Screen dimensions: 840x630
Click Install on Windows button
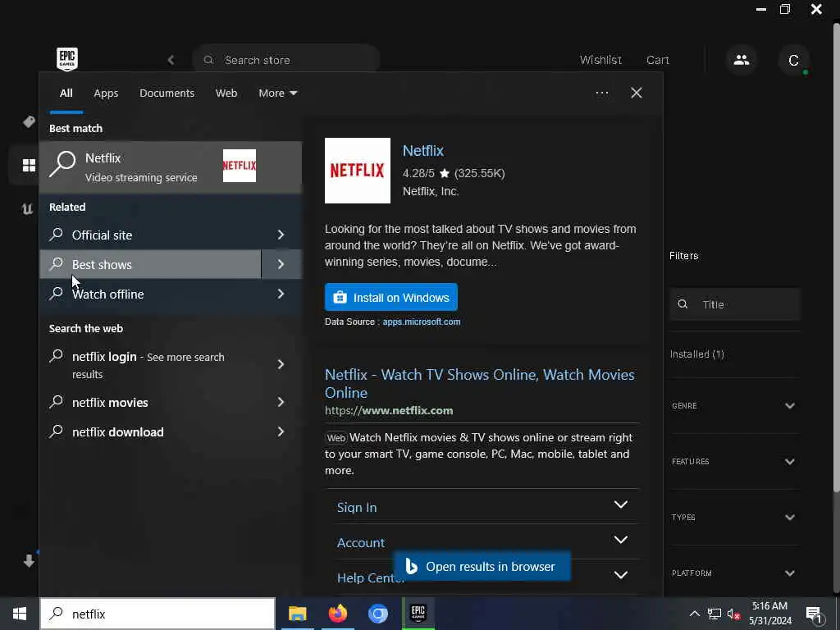click(x=391, y=297)
